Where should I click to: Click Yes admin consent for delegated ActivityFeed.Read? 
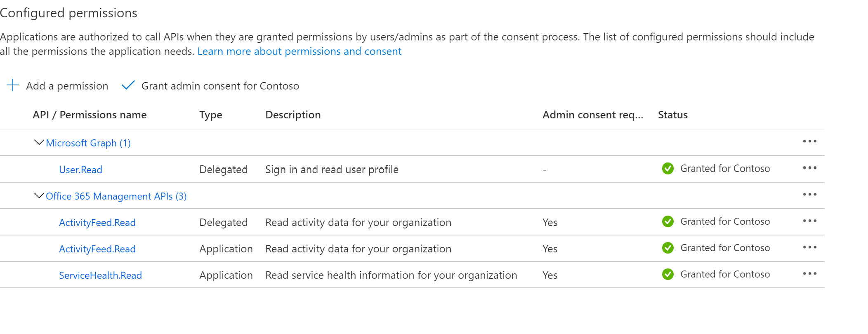tap(550, 223)
